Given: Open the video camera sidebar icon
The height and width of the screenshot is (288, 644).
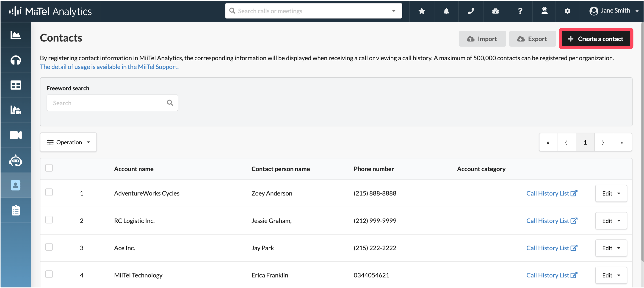Looking at the screenshot, I should pyautogui.click(x=16, y=135).
